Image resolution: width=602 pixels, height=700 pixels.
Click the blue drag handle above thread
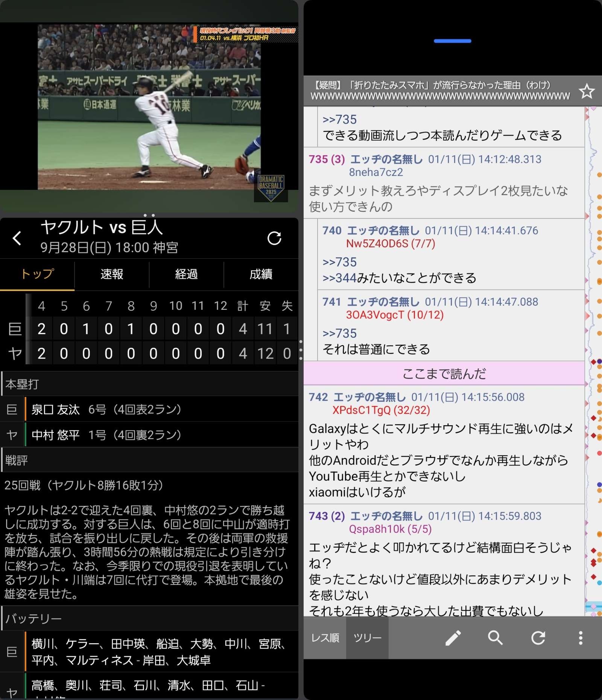pyautogui.click(x=452, y=41)
